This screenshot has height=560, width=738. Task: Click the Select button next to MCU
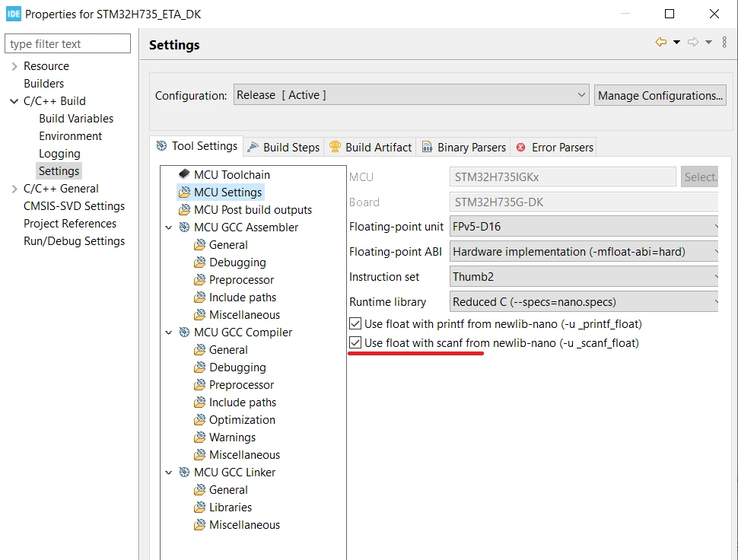coord(699,177)
